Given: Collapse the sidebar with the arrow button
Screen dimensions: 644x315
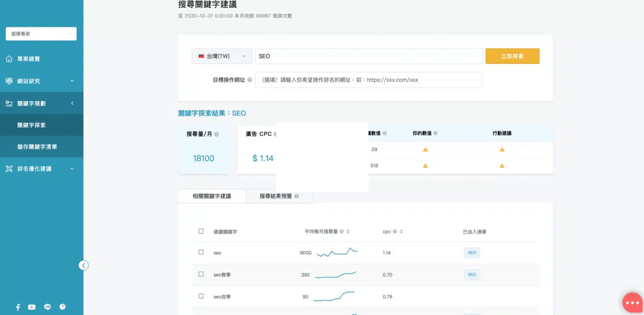Looking at the screenshot, I should click(x=83, y=266).
